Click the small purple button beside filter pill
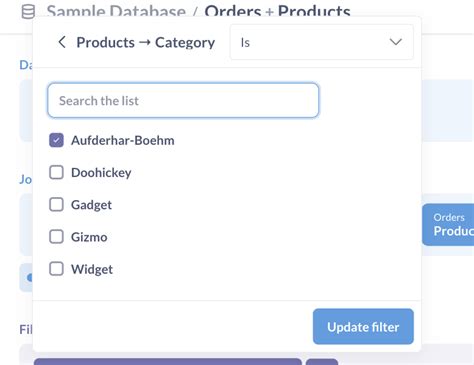The width and height of the screenshot is (474, 365). [x=322, y=362]
